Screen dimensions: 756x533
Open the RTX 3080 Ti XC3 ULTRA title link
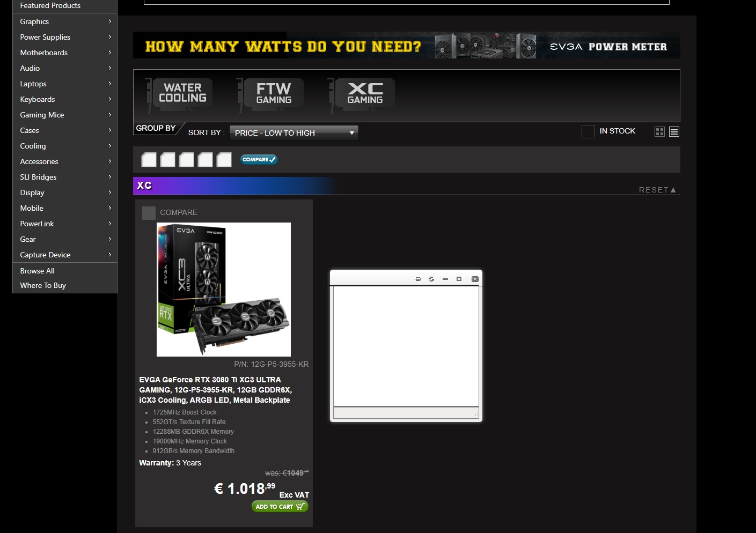(x=216, y=390)
